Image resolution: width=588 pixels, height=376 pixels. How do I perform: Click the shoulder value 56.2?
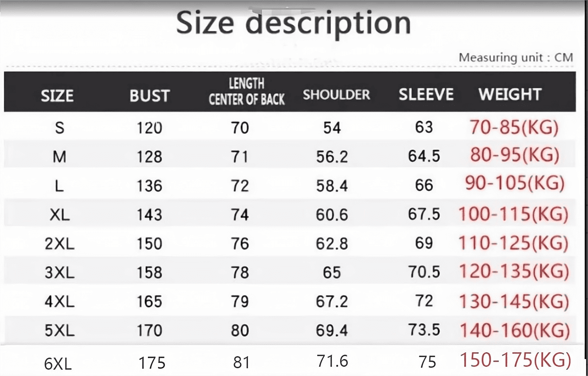[332, 157]
